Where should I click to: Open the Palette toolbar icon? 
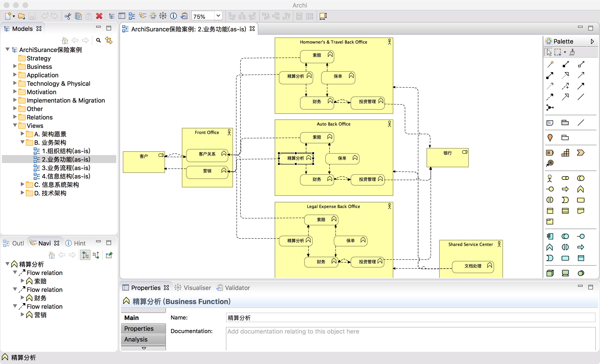point(153,16)
